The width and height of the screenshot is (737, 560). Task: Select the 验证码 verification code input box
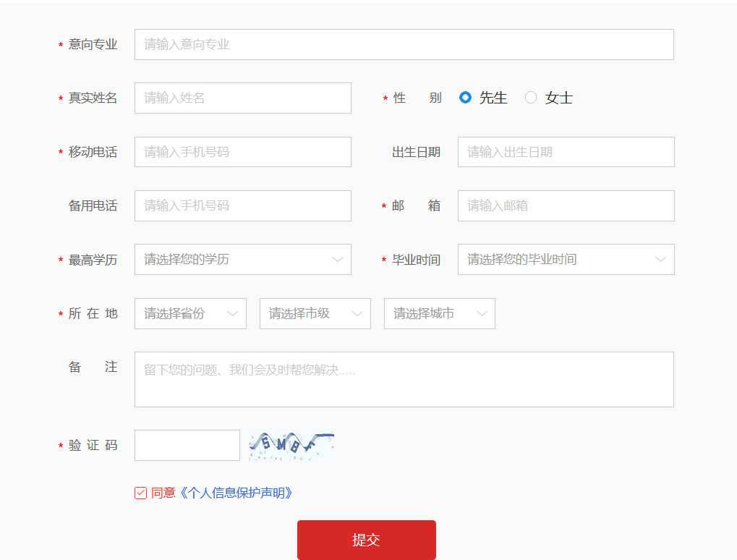[x=187, y=445]
